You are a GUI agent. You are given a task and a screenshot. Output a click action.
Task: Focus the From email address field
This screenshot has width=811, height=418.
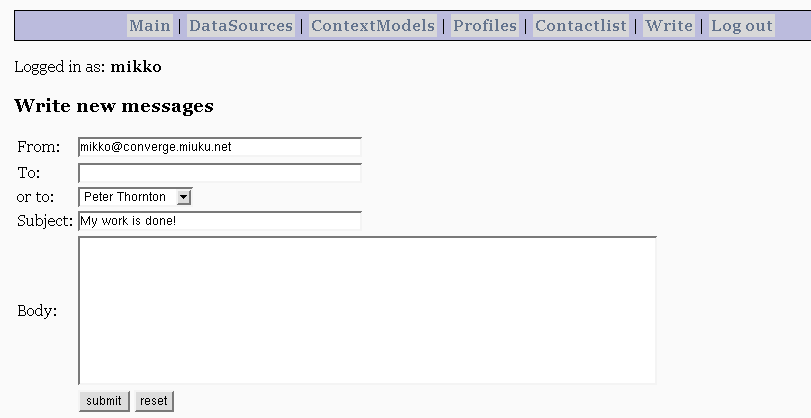[x=220, y=147]
